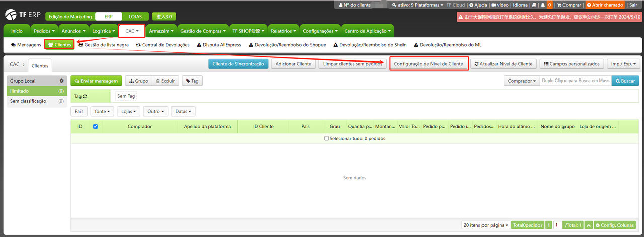Click the CAC breadcrumb
Image resolution: width=644 pixels, height=237 pixels.
pyautogui.click(x=15, y=65)
